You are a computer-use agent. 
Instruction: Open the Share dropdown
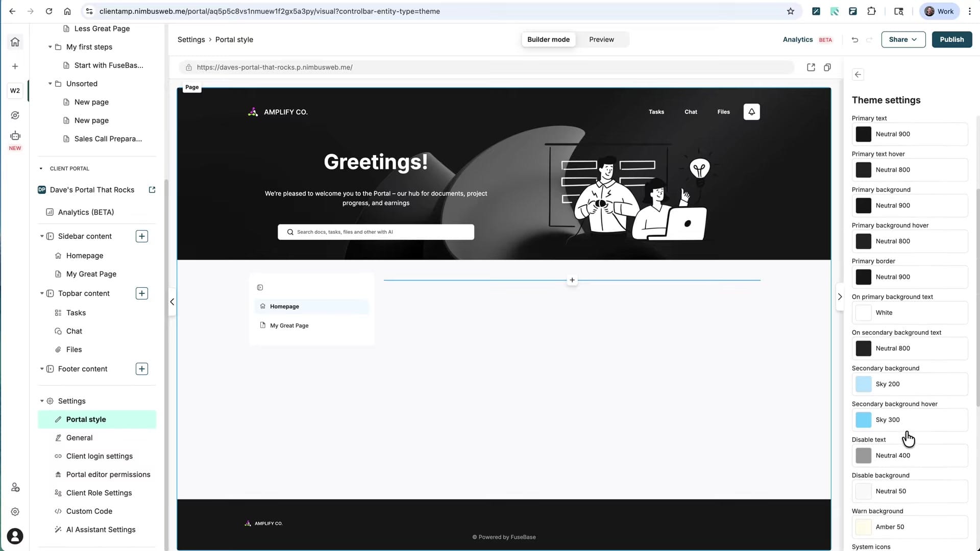click(x=903, y=39)
